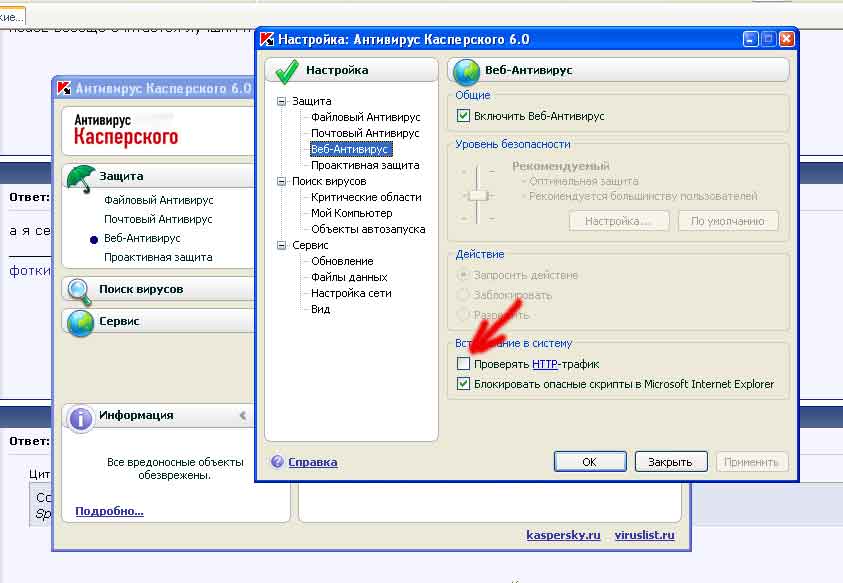The image size is (843, 583).
Task: Click the Применить button
Action: 751,461
